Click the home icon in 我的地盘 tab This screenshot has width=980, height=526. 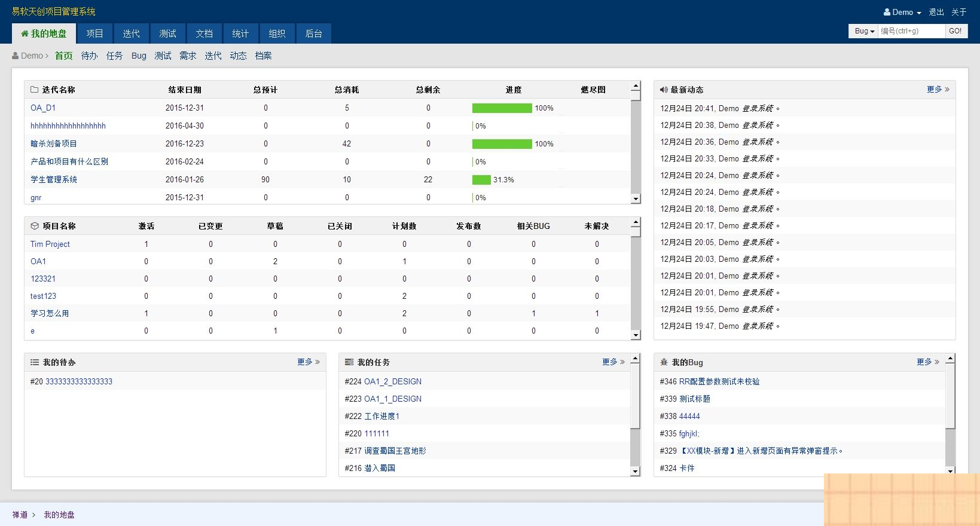pos(25,33)
